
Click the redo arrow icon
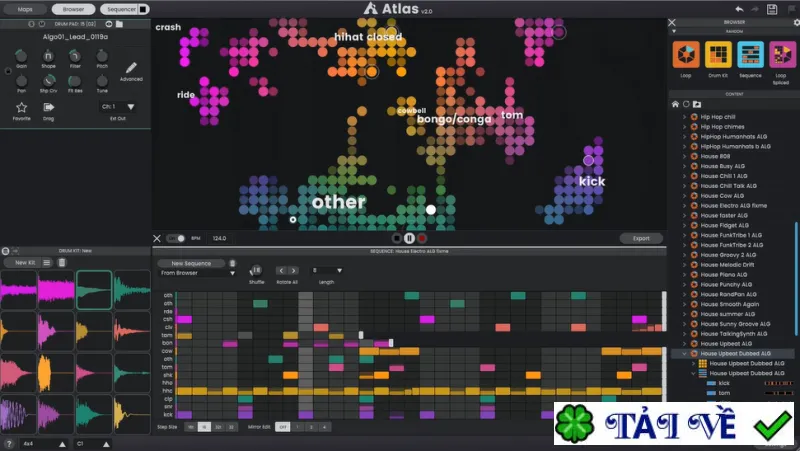755,9
